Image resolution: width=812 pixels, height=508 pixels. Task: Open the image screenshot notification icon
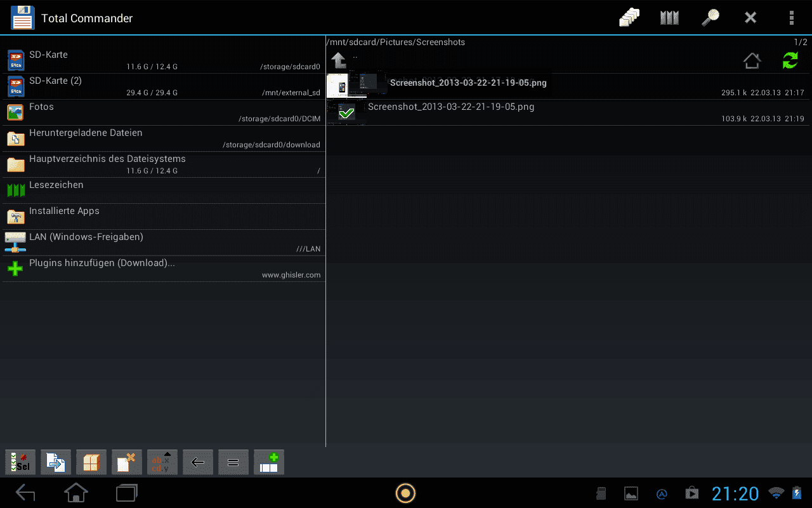pyautogui.click(x=631, y=493)
